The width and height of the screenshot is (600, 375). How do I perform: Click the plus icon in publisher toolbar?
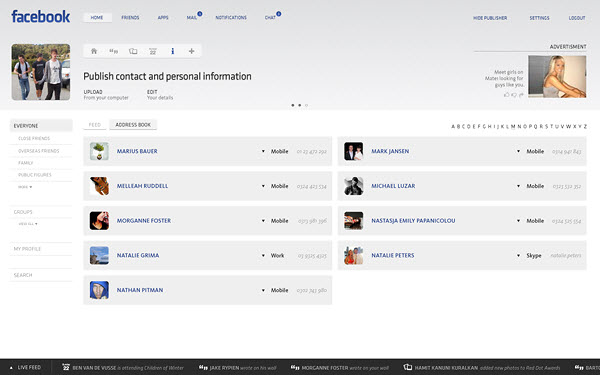(192, 51)
